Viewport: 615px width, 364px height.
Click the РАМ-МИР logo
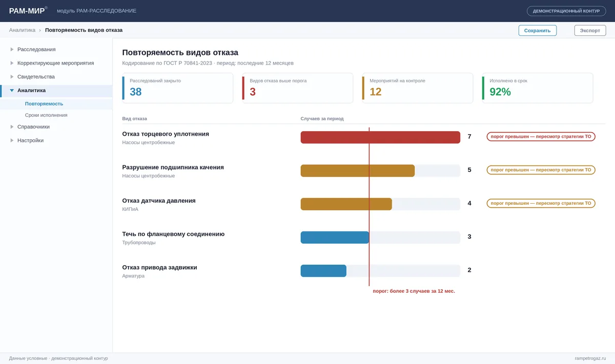pyautogui.click(x=28, y=10)
